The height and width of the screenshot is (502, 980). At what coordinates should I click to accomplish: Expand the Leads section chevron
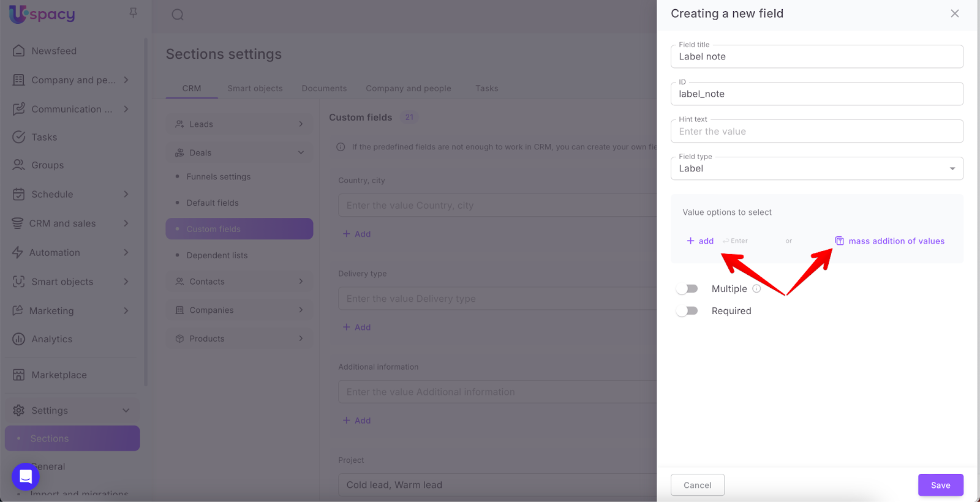click(x=301, y=124)
